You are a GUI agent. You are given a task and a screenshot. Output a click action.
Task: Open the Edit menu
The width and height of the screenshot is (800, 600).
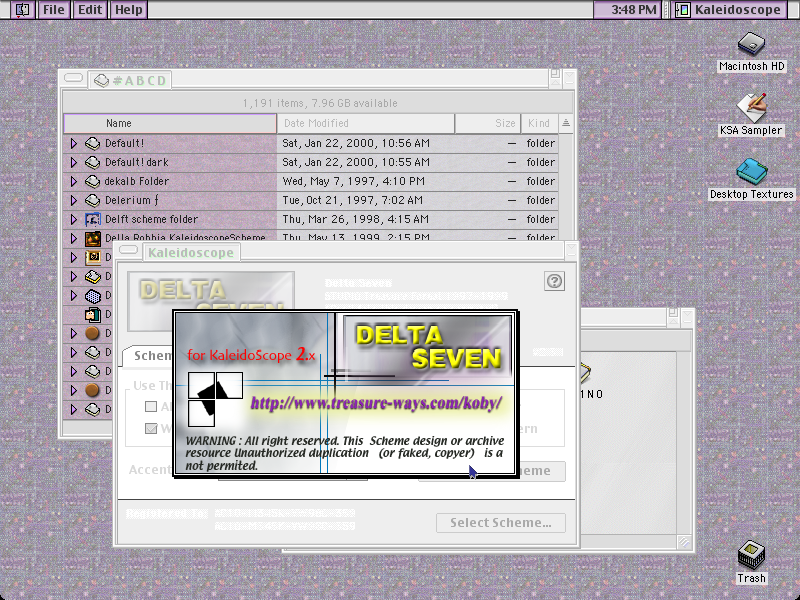(x=90, y=10)
